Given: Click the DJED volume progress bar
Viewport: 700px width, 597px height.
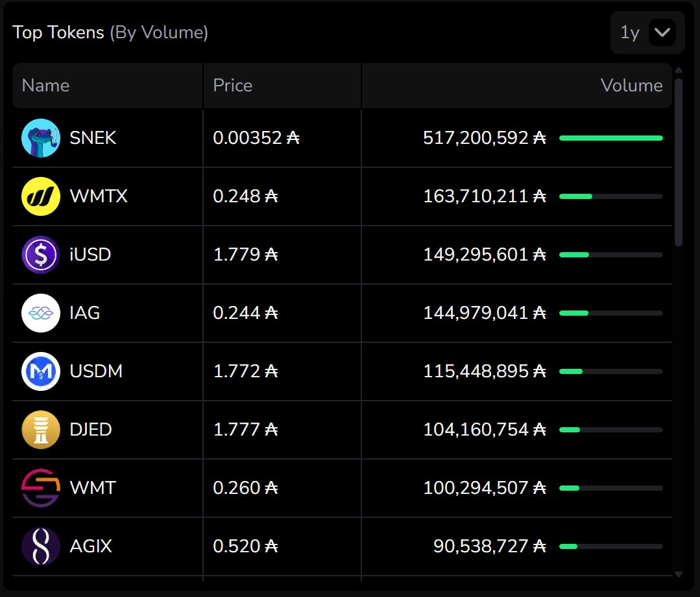Looking at the screenshot, I should tap(610, 430).
